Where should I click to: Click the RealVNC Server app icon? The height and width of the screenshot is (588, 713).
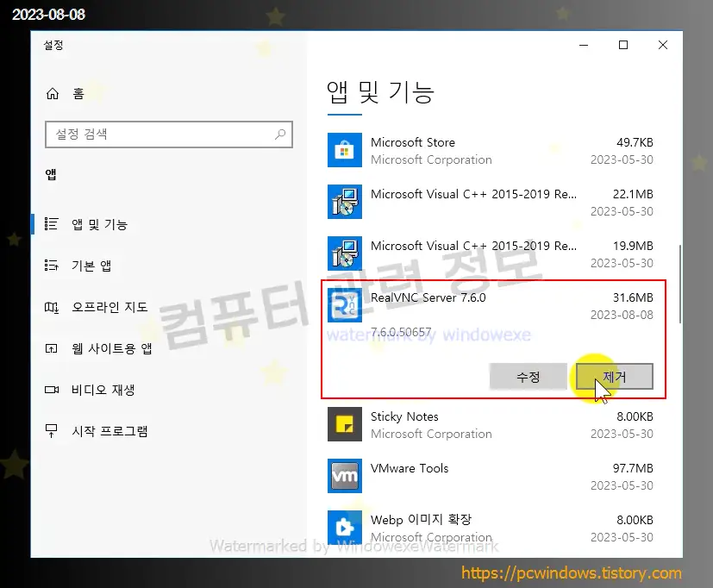pyautogui.click(x=345, y=305)
